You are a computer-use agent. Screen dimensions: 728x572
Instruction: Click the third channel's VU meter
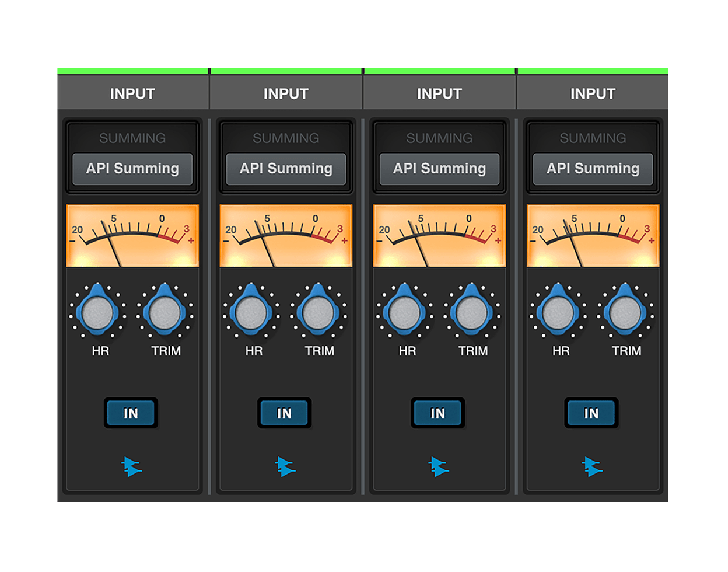pyautogui.click(x=439, y=236)
